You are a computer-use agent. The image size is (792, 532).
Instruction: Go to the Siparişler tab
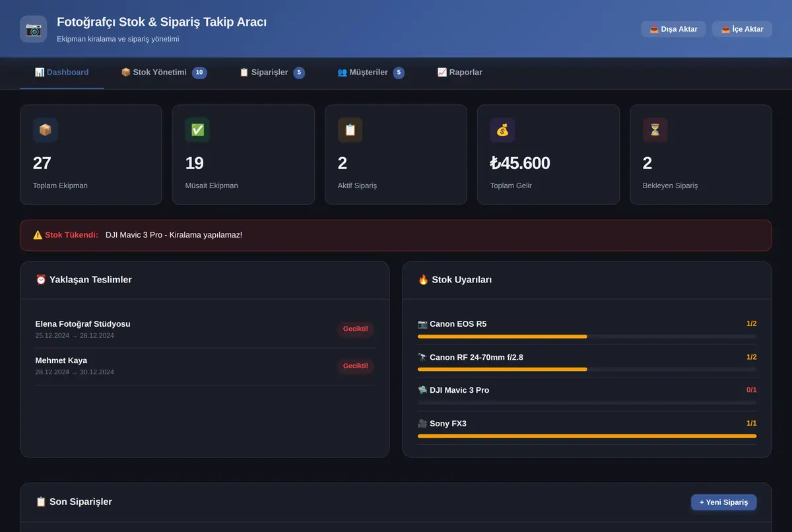(x=272, y=72)
